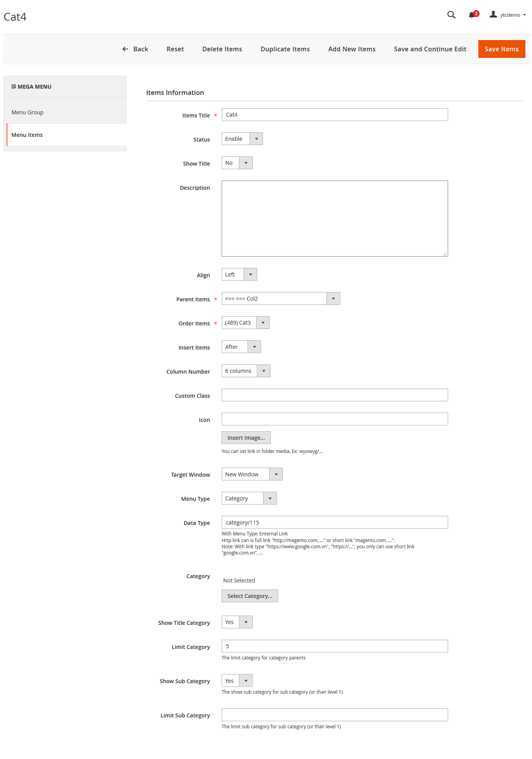Viewport: 532px width, 759px height.
Task: Focus the Data Type field
Action: tap(335, 523)
